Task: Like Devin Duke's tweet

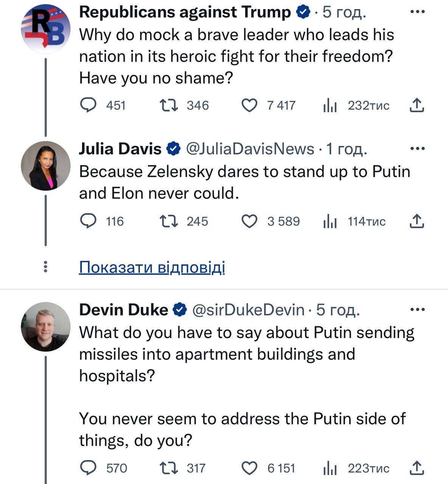Action: pyautogui.click(x=250, y=468)
